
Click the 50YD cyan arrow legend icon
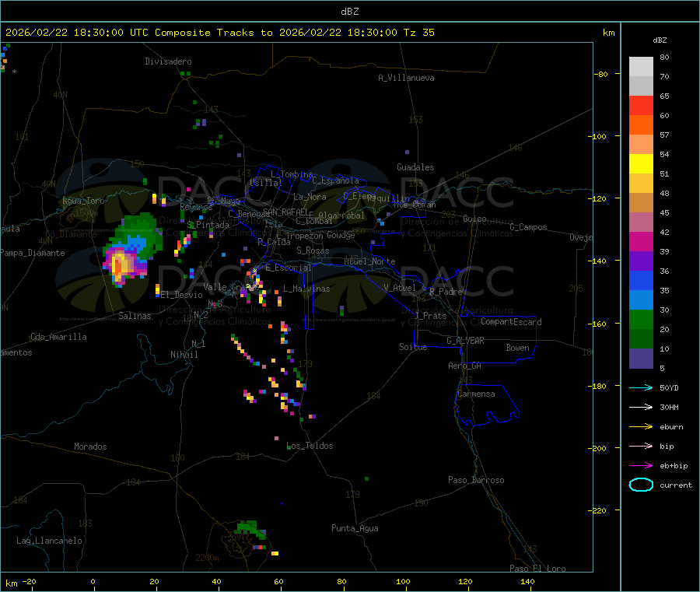pos(641,387)
